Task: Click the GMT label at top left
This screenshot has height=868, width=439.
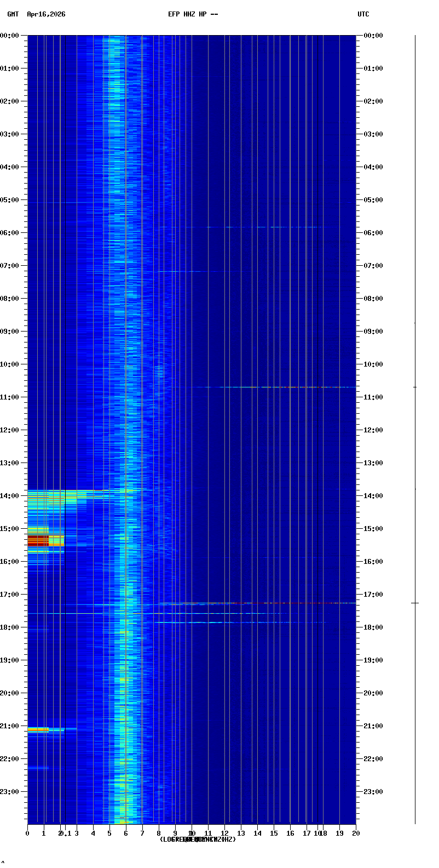Action: tap(13, 14)
